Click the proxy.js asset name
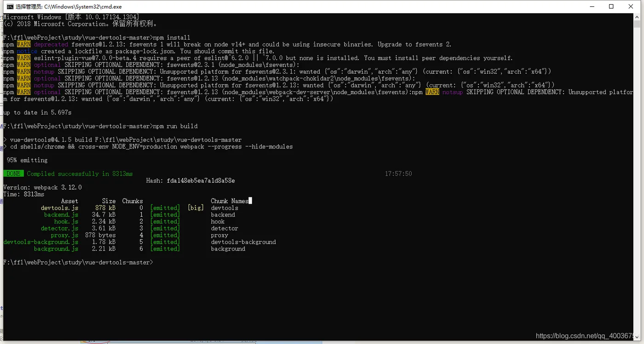 [x=64, y=235]
